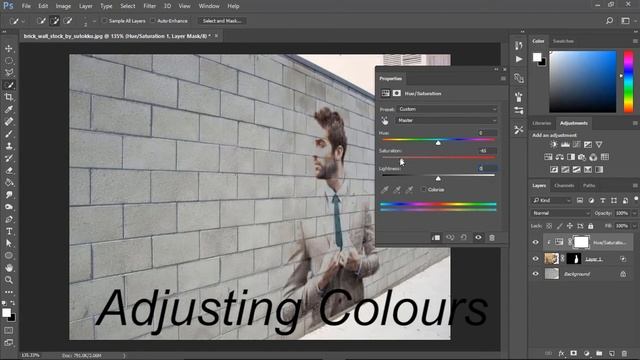640x360 pixels.
Task: Hide Layer 1 visibility eye
Action: click(x=536, y=259)
